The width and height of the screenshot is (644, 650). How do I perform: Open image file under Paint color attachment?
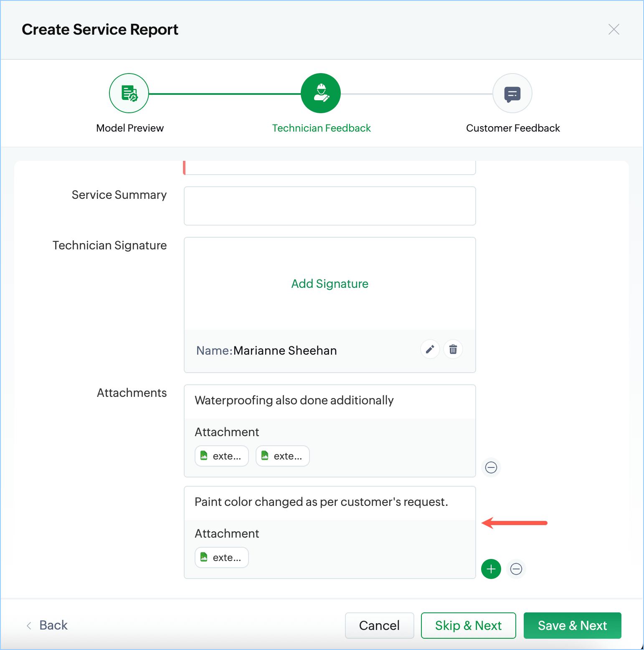point(222,557)
